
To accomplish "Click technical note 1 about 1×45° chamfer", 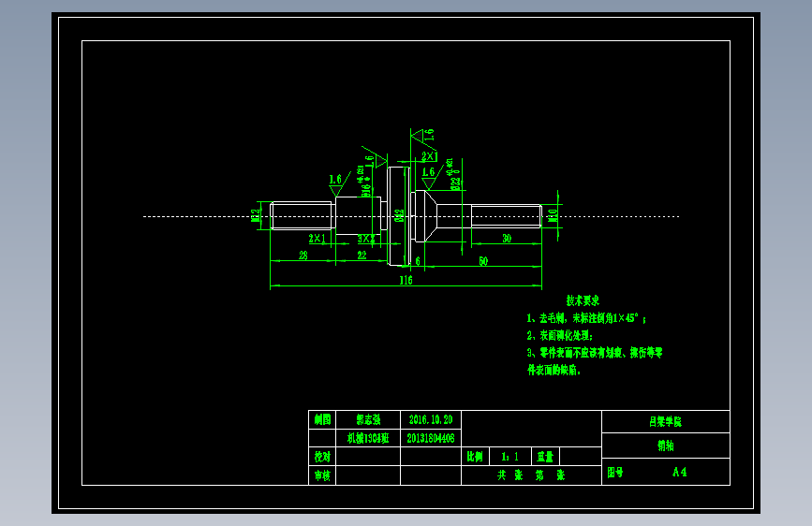I will click(x=586, y=318).
